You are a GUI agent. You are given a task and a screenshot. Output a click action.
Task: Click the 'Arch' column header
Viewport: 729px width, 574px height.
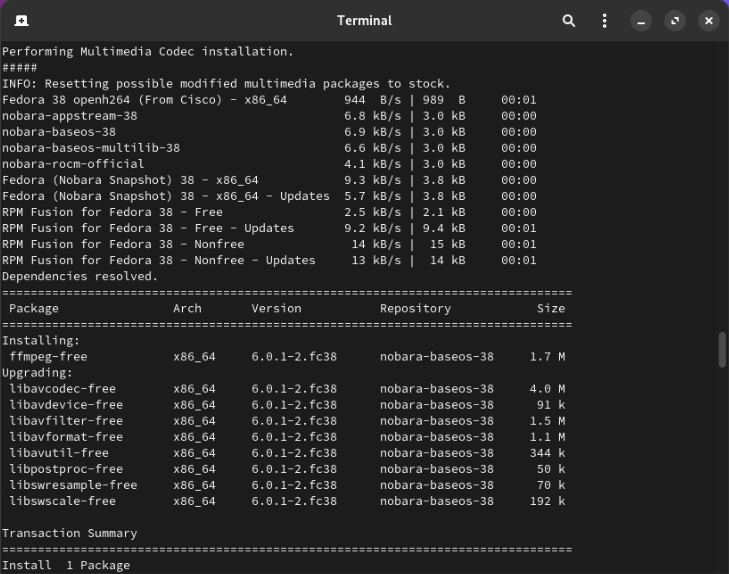[x=187, y=309]
